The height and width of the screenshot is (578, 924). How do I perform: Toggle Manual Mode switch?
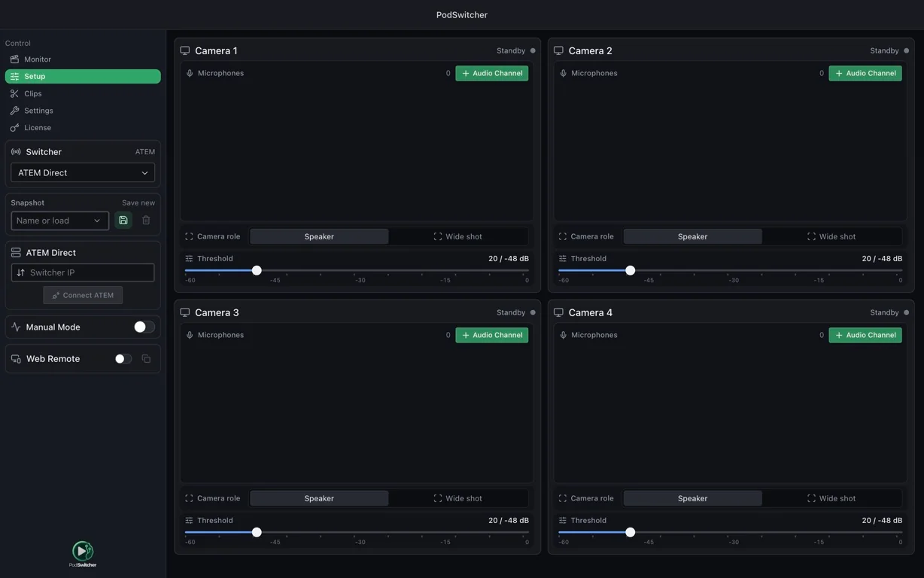click(144, 327)
